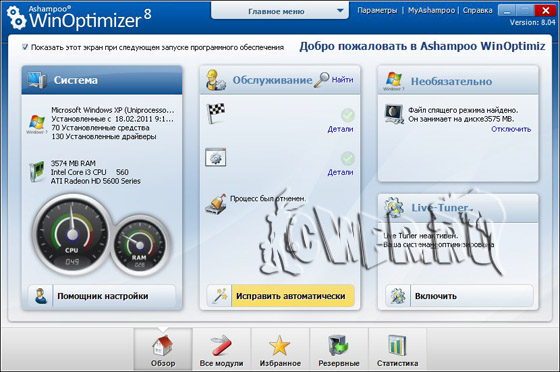The width and height of the screenshot is (560, 372).
Task: Open Детали next to checkered flag
Action: click(340, 129)
